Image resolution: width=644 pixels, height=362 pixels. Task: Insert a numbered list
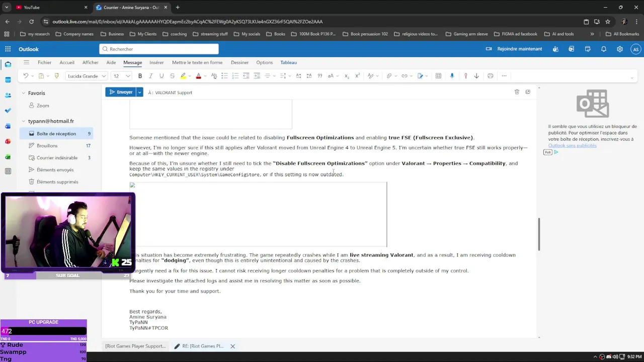click(235, 76)
